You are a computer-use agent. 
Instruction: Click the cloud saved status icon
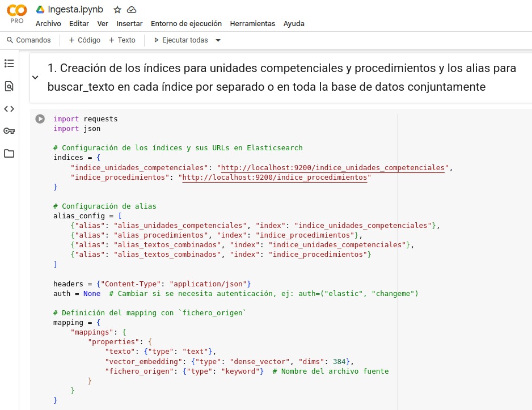(x=132, y=10)
